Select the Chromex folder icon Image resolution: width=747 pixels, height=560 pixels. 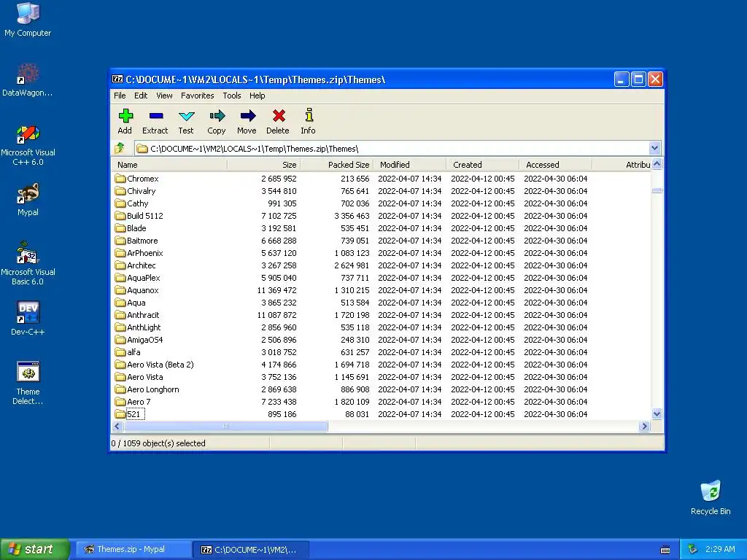[x=120, y=179]
